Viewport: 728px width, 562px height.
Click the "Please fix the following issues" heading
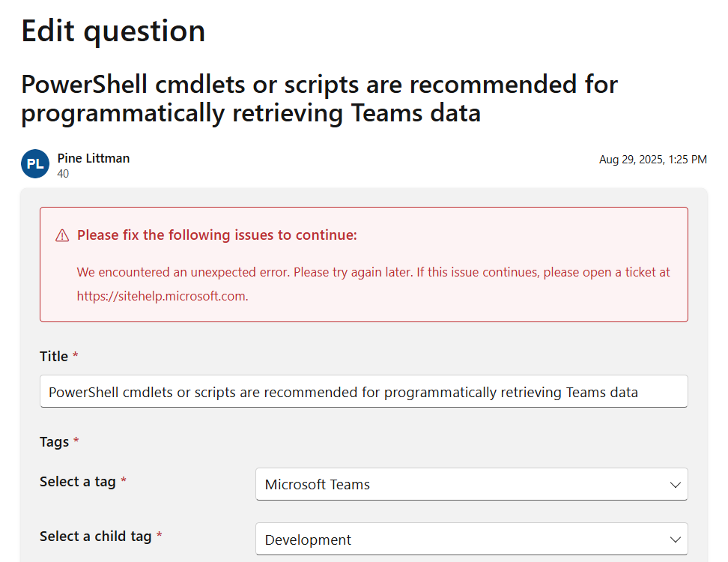217,235
